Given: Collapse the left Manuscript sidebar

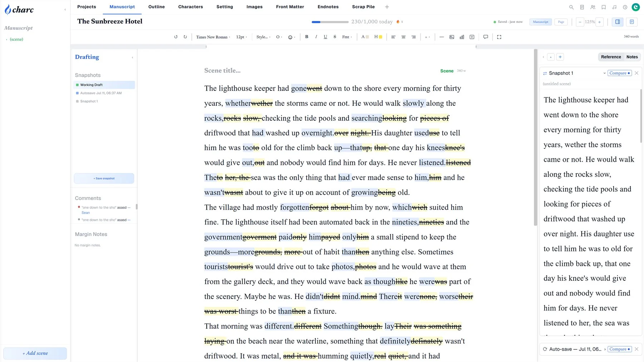Looking at the screenshot, I should [65, 10].
